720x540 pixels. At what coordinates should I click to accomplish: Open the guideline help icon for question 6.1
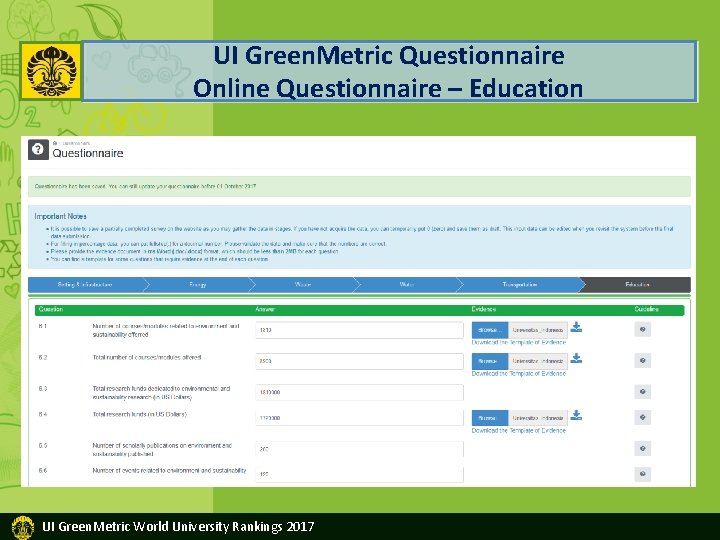(x=642, y=329)
